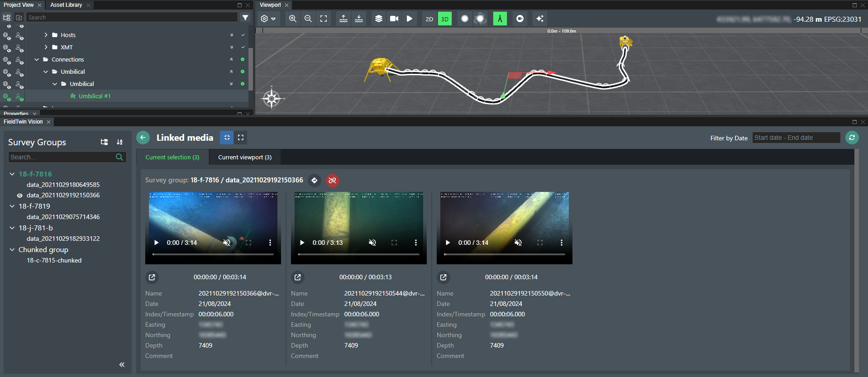Screen dimensions: 868x377
Task: Collapse the 18-j-781-b survey group
Action: pos(12,228)
